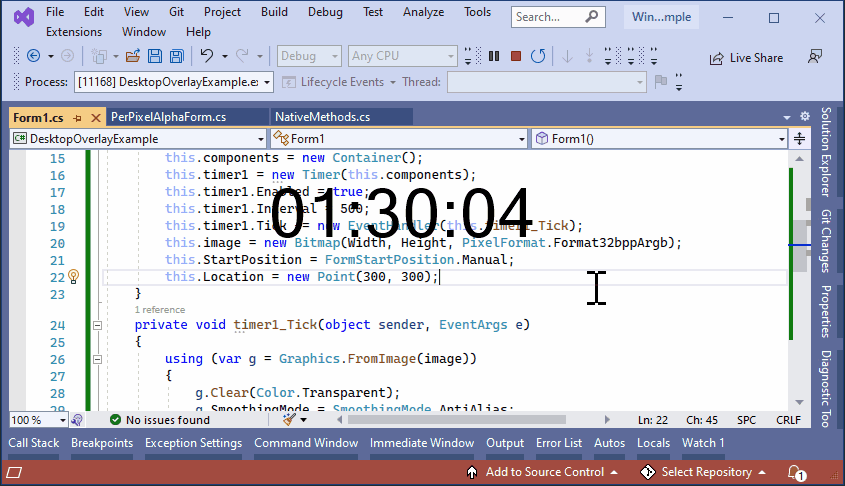Click the Add to Source Control up-arrow icon
This screenshot has height=486, width=845.
(x=472, y=472)
